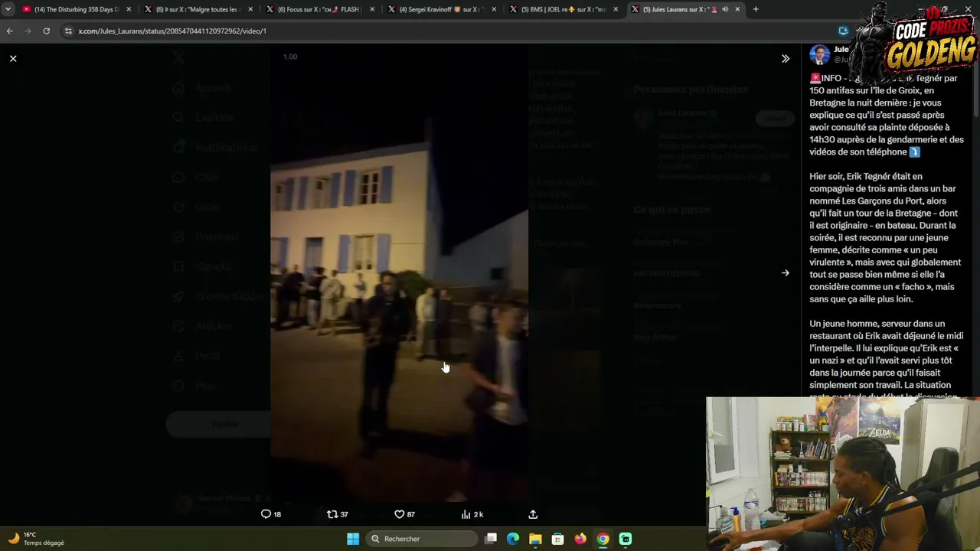This screenshot has height=551, width=980.
Task: Close the Sergei Kravinoff tab
Action: coord(494,9)
